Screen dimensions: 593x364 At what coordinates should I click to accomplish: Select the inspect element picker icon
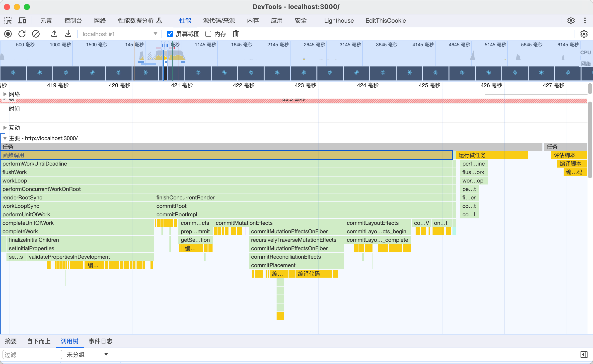[x=8, y=20]
